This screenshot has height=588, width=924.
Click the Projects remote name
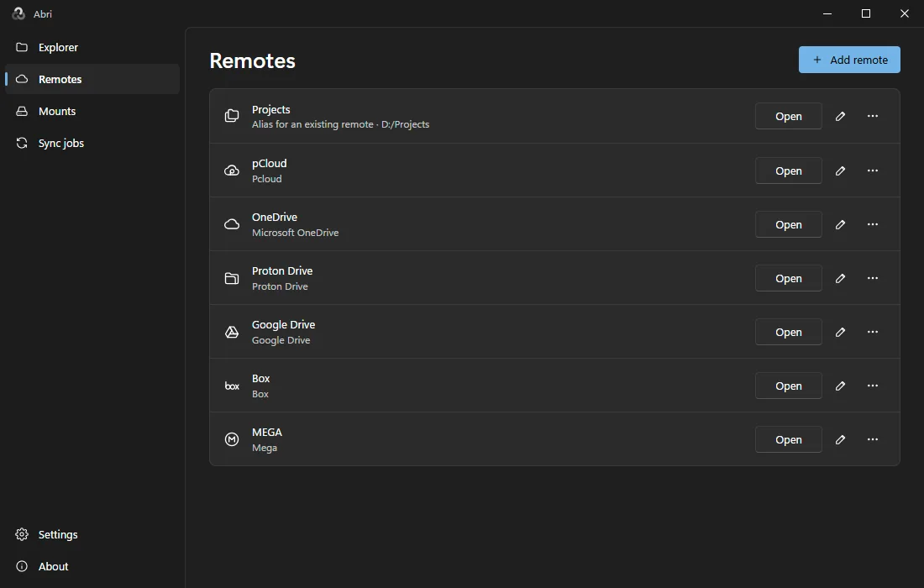click(271, 109)
